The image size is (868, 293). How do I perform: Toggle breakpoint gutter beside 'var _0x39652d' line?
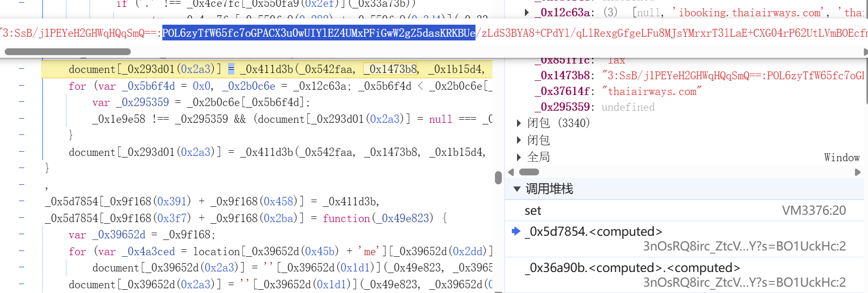point(22,234)
